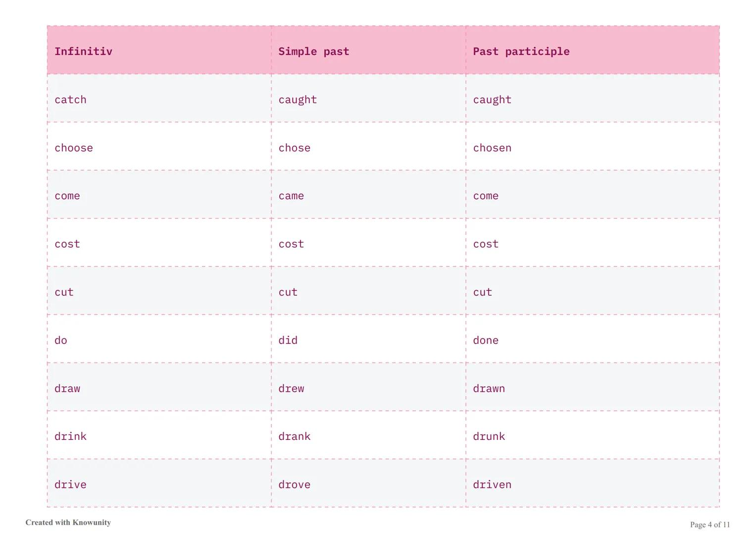Click the word drove
This screenshot has height=535, width=756.
(294, 484)
